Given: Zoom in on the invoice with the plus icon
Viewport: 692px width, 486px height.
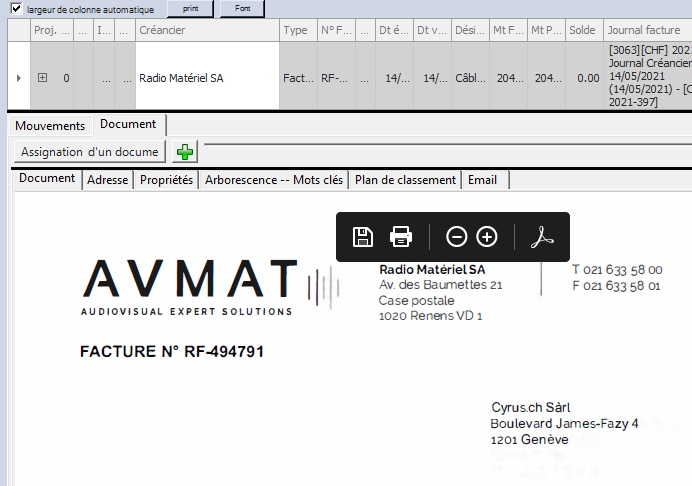Looking at the screenshot, I should pyautogui.click(x=487, y=237).
